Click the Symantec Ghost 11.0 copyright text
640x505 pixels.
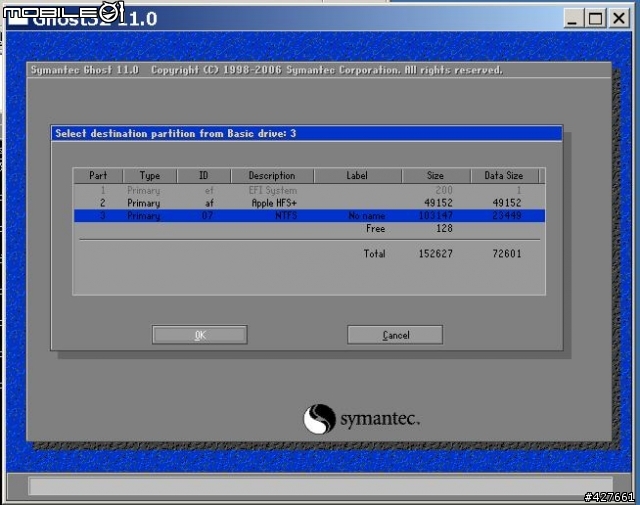point(267,70)
